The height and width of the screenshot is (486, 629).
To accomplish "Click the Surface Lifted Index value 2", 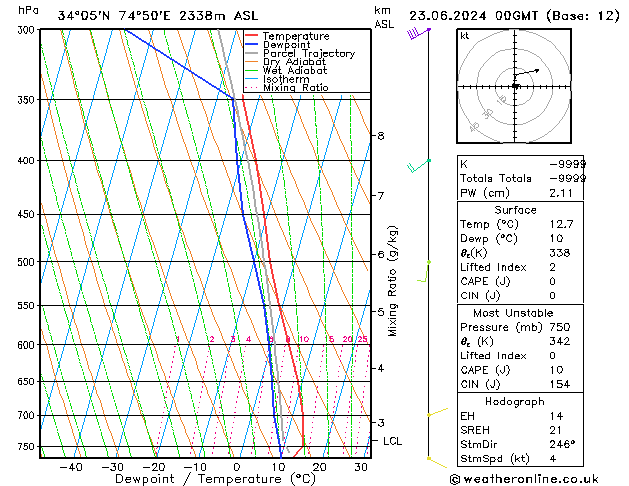I will pyautogui.click(x=552, y=267).
